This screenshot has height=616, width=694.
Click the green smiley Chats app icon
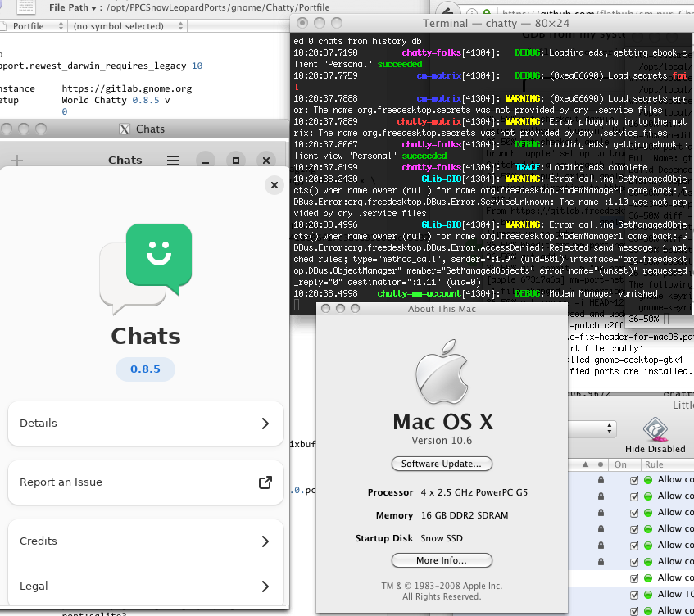click(146, 269)
